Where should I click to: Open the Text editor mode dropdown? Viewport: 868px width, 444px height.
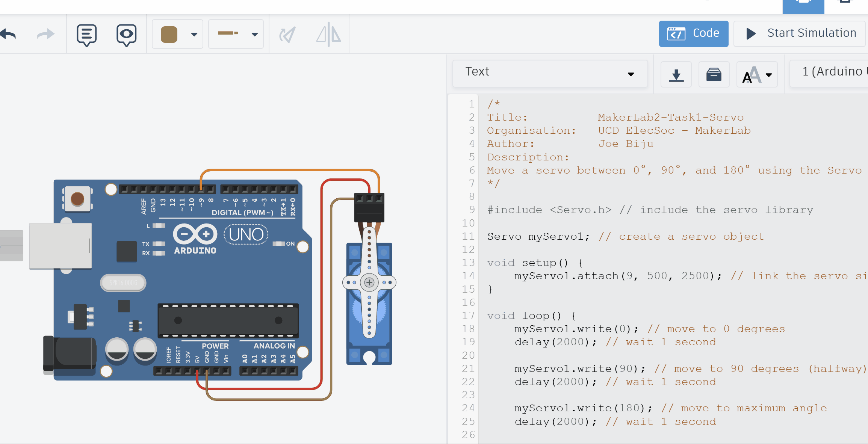[x=550, y=73]
